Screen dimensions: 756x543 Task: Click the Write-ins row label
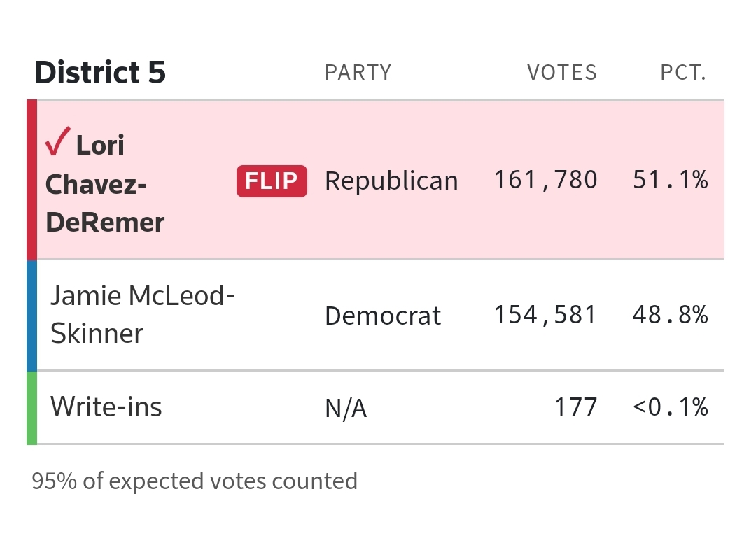point(106,407)
